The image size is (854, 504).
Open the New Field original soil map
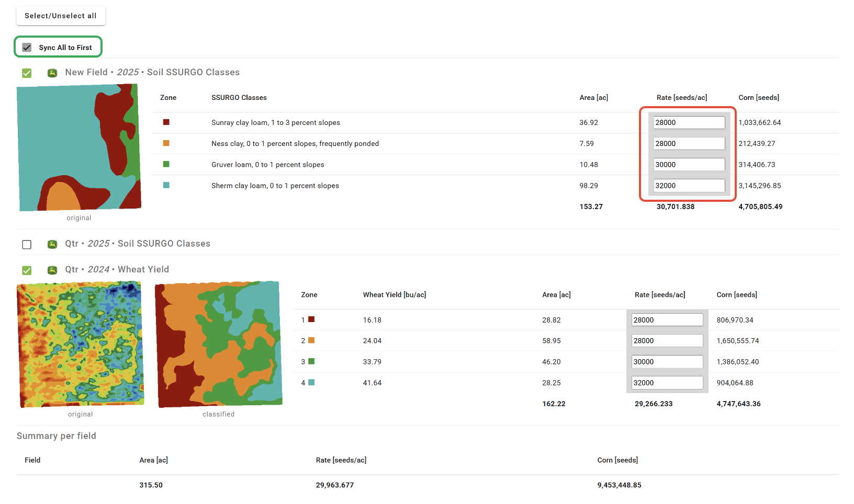point(79,148)
